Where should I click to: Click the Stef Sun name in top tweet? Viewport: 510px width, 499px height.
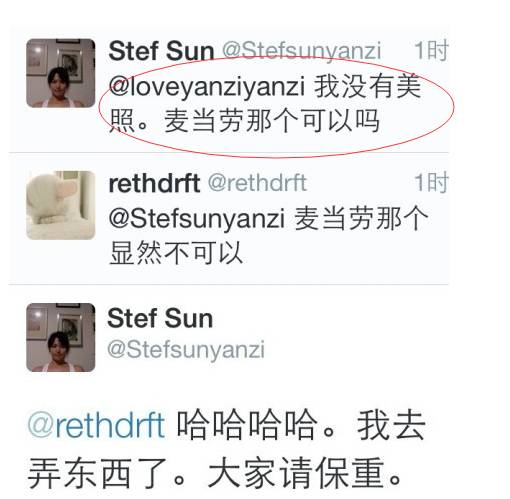coord(161,51)
